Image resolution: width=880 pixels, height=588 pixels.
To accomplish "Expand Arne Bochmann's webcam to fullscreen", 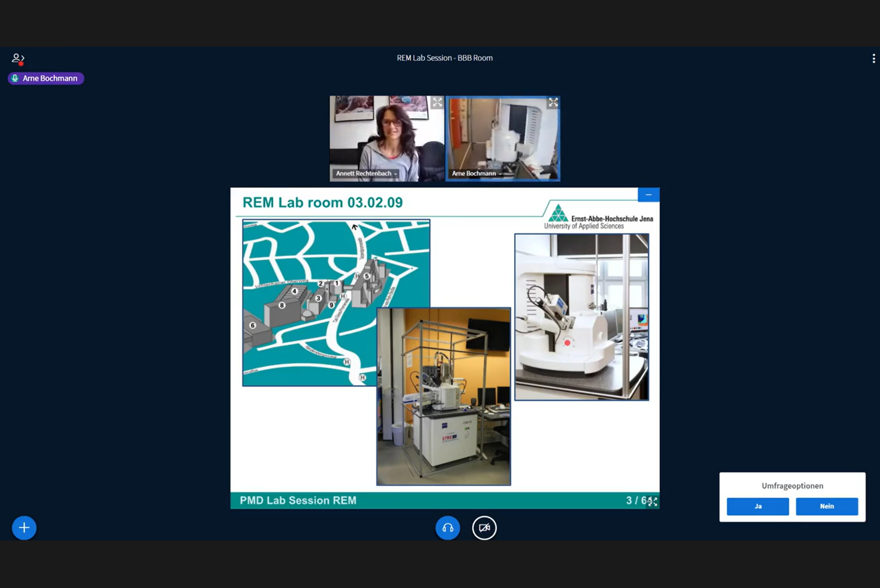I will pos(553,102).
